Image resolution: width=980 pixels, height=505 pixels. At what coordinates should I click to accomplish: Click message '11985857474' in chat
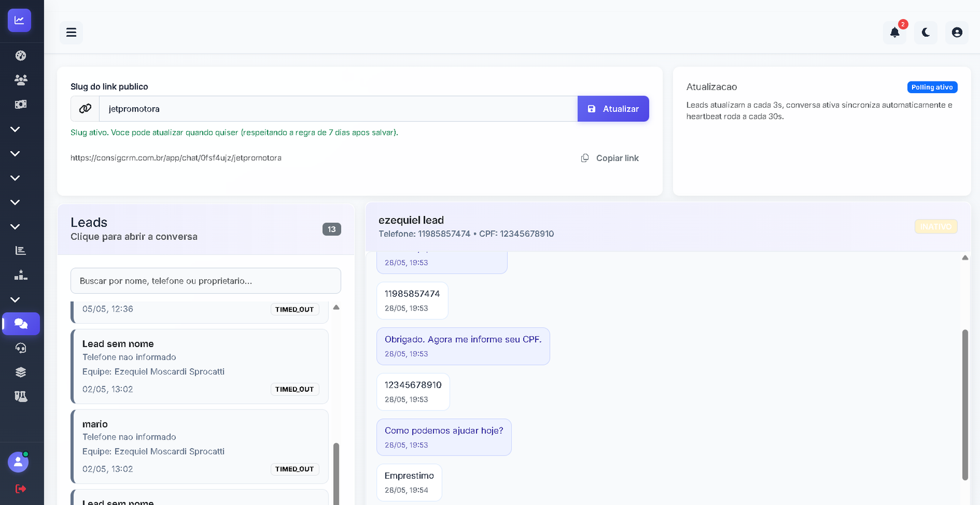(x=412, y=301)
